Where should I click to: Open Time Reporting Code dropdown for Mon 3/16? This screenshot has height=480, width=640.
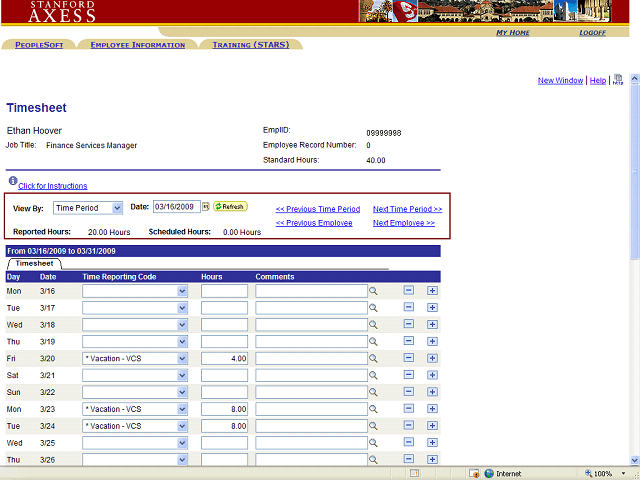click(182, 291)
